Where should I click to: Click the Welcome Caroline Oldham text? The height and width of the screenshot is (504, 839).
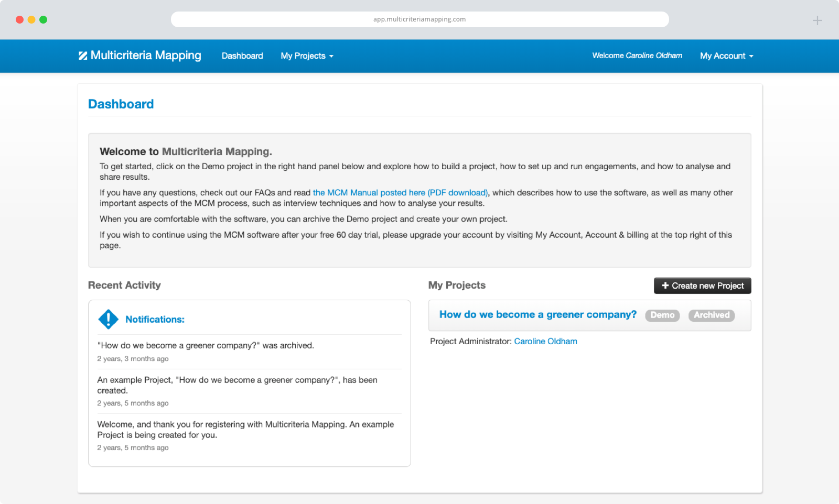pos(637,56)
